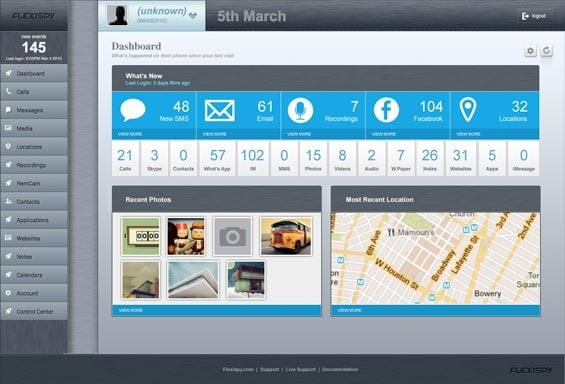Screen dimensions: 565x384
Task: Open the device dropdown next to (unknown)
Action: point(193,15)
